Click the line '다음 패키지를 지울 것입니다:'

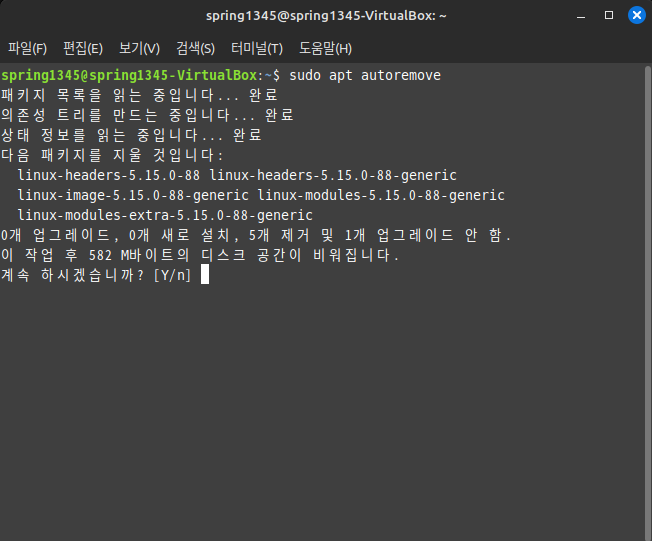pyautogui.click(x=112, y=155)
